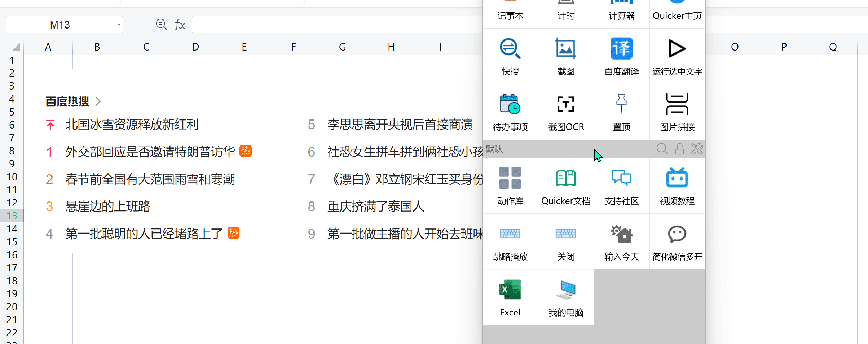Start the 截图 screenshot action
868x344 pixels.
[x=566, y=56]
